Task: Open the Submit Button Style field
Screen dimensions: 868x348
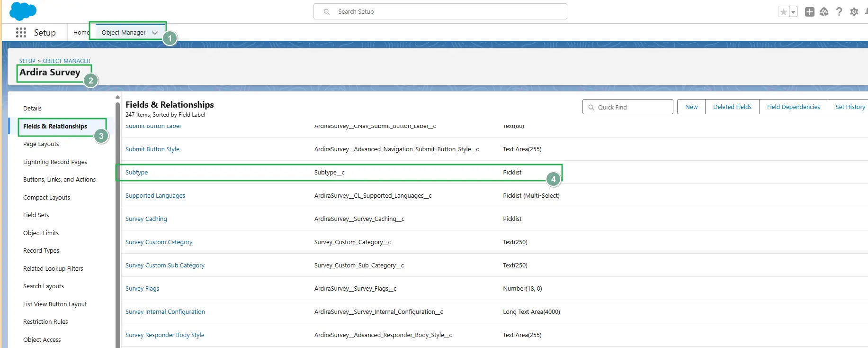Action: pos(152,149)
